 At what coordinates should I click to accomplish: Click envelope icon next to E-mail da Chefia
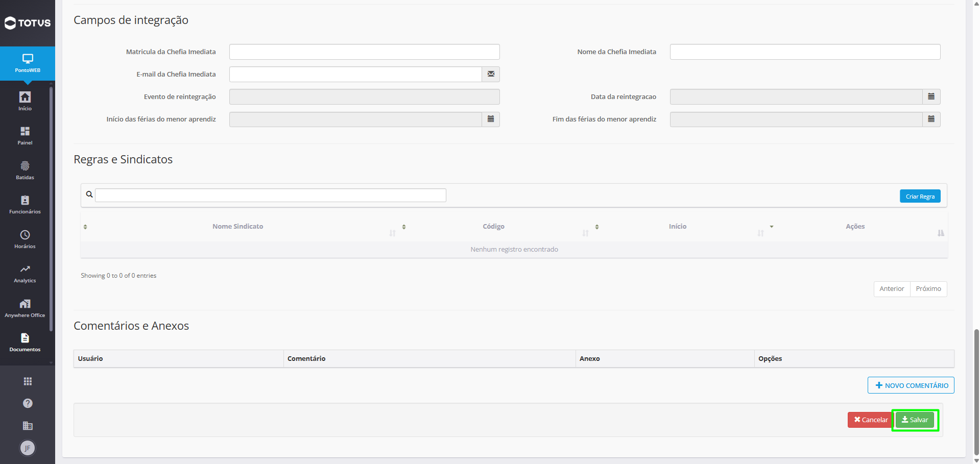pos(491,74)
